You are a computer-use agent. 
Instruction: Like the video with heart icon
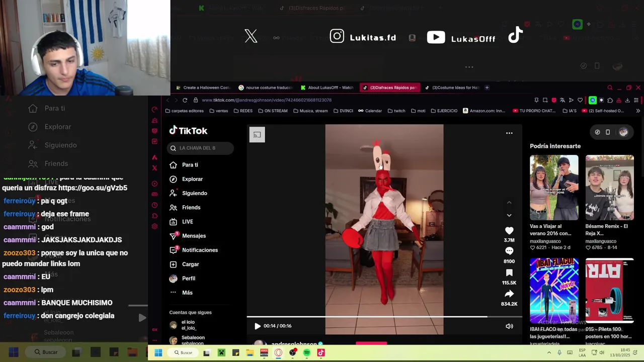(509, 230)
